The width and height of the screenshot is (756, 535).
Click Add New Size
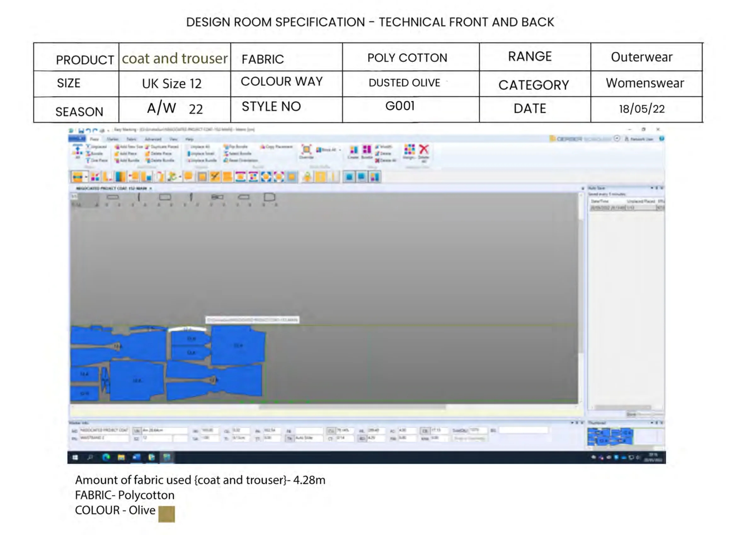point(129,147)
